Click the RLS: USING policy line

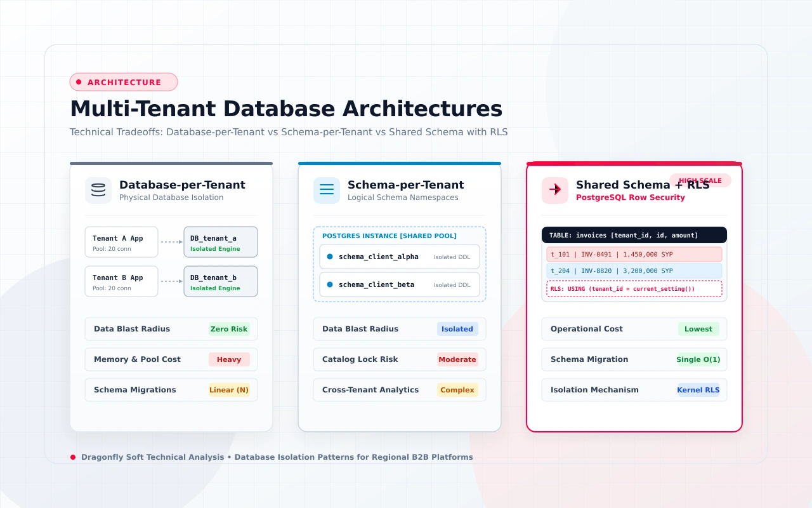tap(634, 289)
